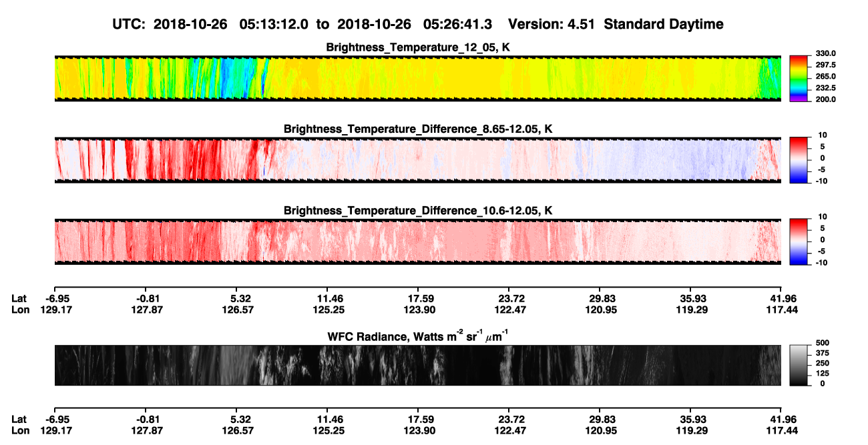The image size is (868, 445).
Task: Click the 'Brightness_Temperature_Difference_10.6-12.05, K' title
Action: [418, 210]
